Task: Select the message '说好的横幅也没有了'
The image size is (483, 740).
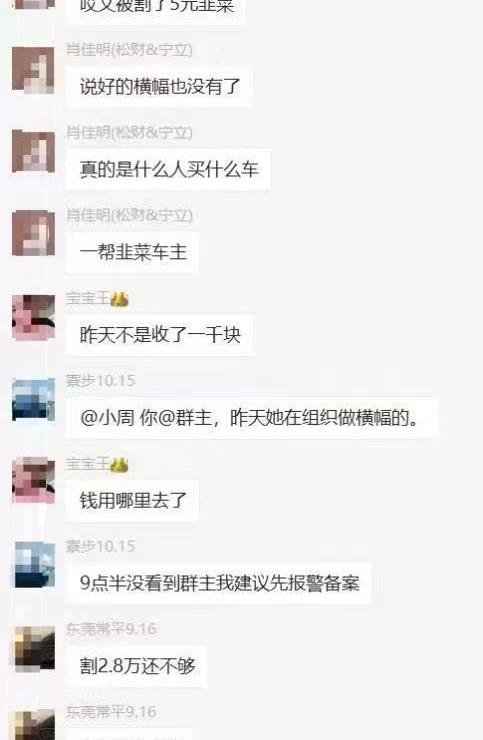Action: pyautogui.click(x=159, y=86)
